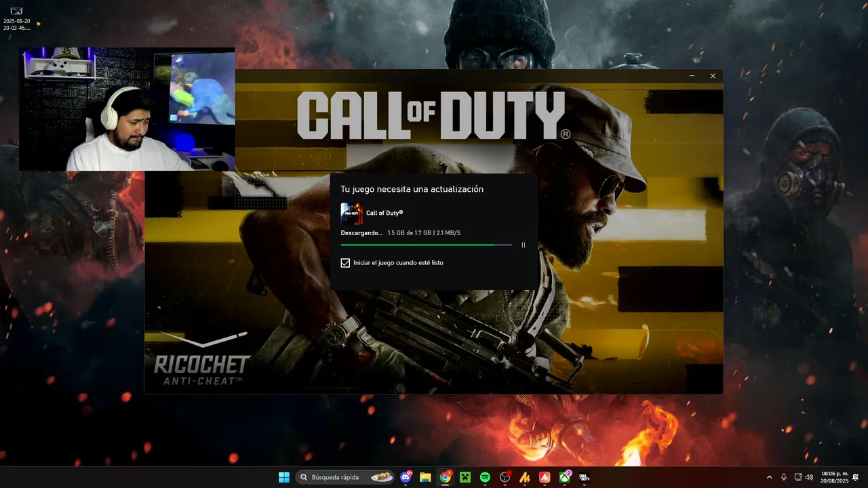The width and height of the screenshot is (868, 488).
Task: Open the Xbox app from the taskbar
Action: pos(564,477)
